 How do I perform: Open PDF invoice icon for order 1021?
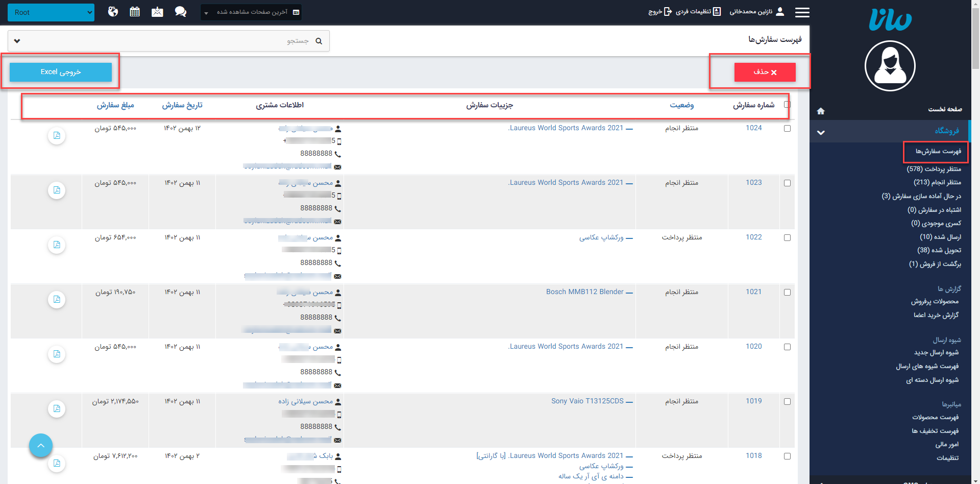coord(57,300)
